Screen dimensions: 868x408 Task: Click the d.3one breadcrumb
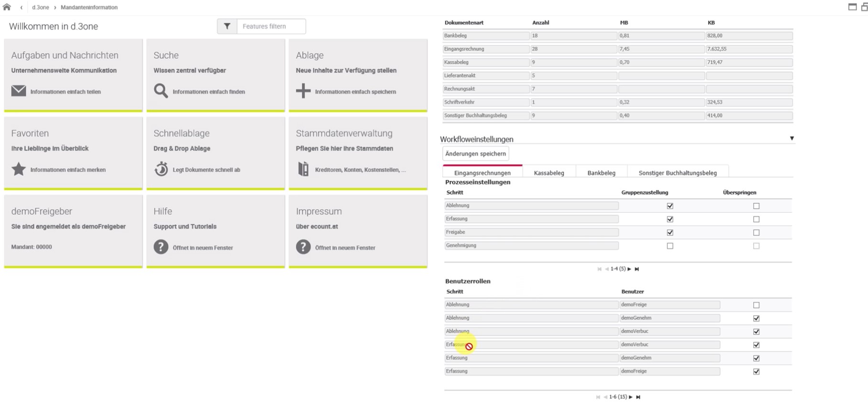[x=41, y=8]
